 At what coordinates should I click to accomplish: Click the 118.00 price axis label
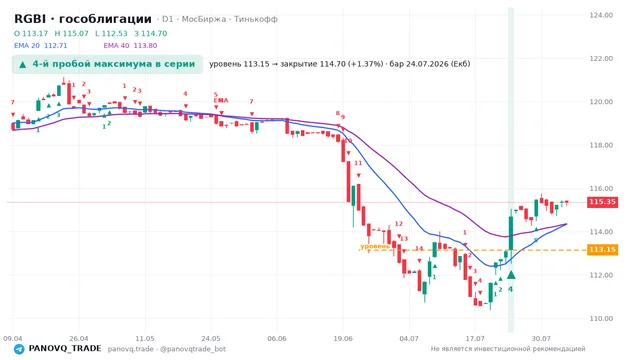point(601,145)
